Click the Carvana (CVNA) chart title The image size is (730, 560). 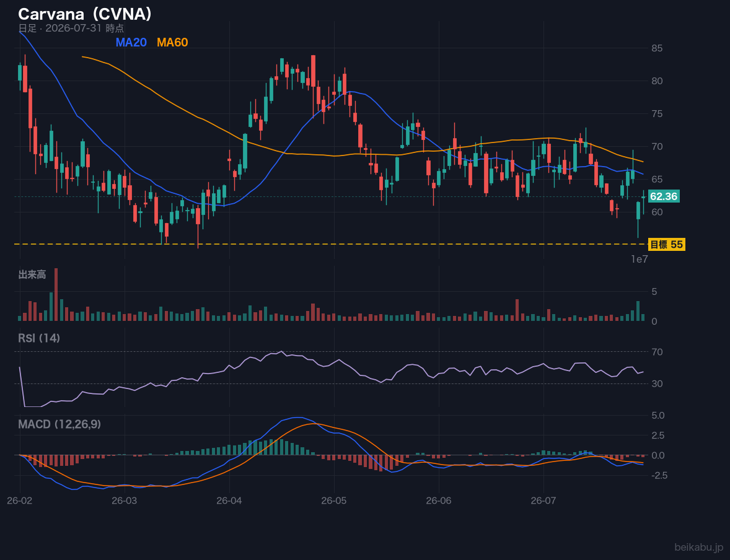pos(85,14)
